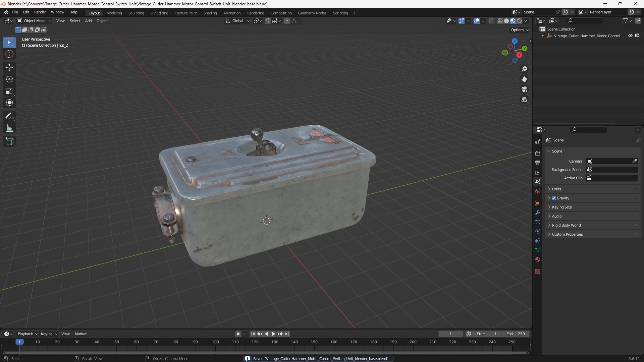Open the Object Mode dropdown
Image resolution: width=644 pixels, height=362 pixels.
[34, 21]
